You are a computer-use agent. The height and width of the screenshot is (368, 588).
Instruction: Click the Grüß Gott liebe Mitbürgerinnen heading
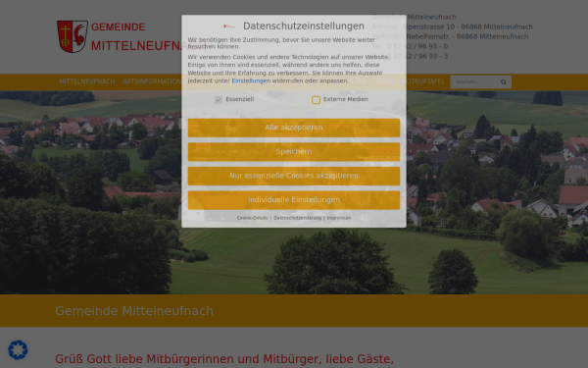(x=224, y=359)
